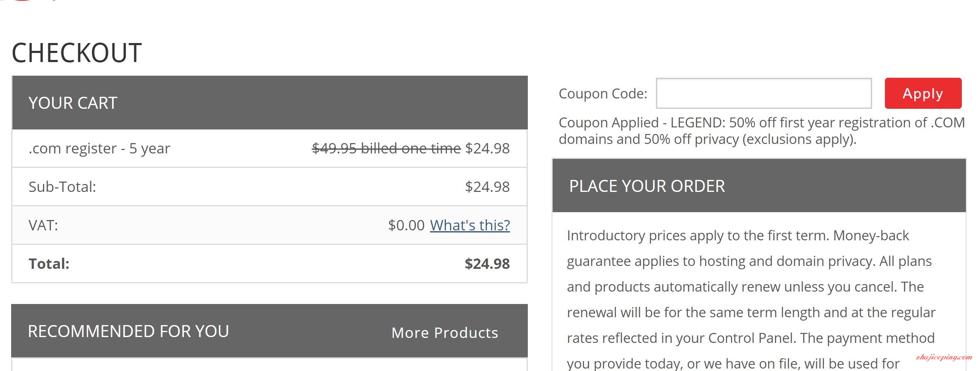Click the discounted $24.98 domain price
Screen dimensions: 980x371
click(x=487, y=148)
